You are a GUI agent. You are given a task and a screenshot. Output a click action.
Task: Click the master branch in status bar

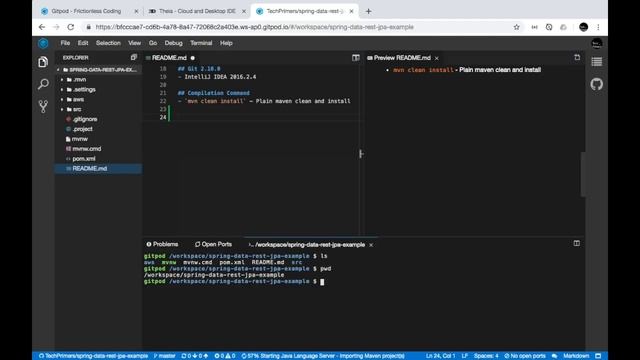[x=164, y=356]
